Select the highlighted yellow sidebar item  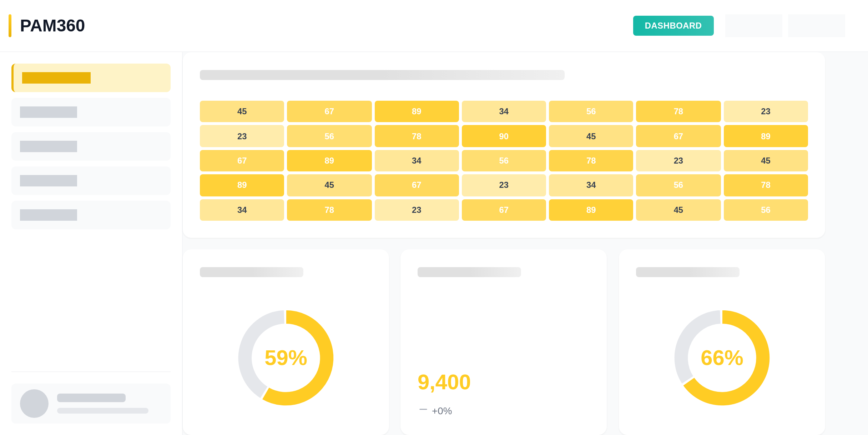tap(91, 78)
